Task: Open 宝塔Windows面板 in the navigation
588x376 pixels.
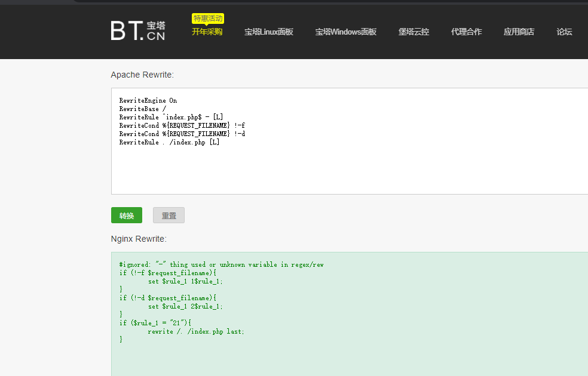Action: pyautogui.click(x=345, y=32)
